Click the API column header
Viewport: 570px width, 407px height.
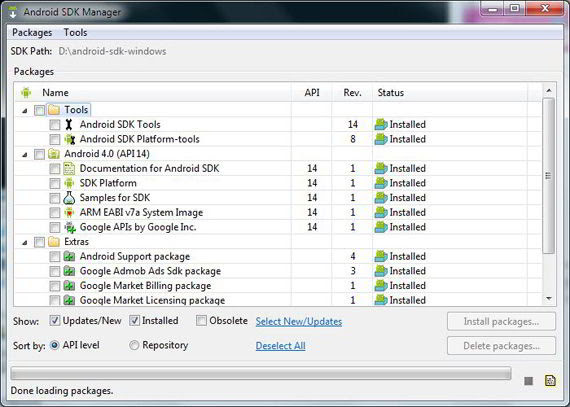[x=312, y=93]
